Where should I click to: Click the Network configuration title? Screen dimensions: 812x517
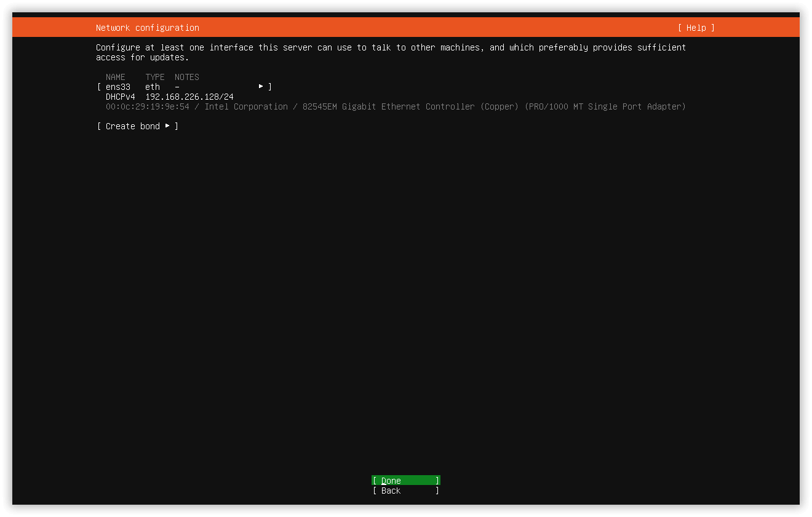point(148,28)
